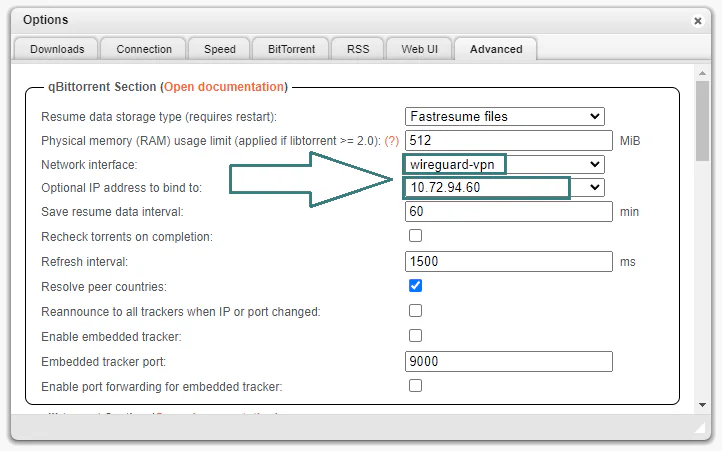Click 'Optional IP address to bind to:' label
Image resolution: width=722 pixels, height=451 pixels.
coord(122,188)
